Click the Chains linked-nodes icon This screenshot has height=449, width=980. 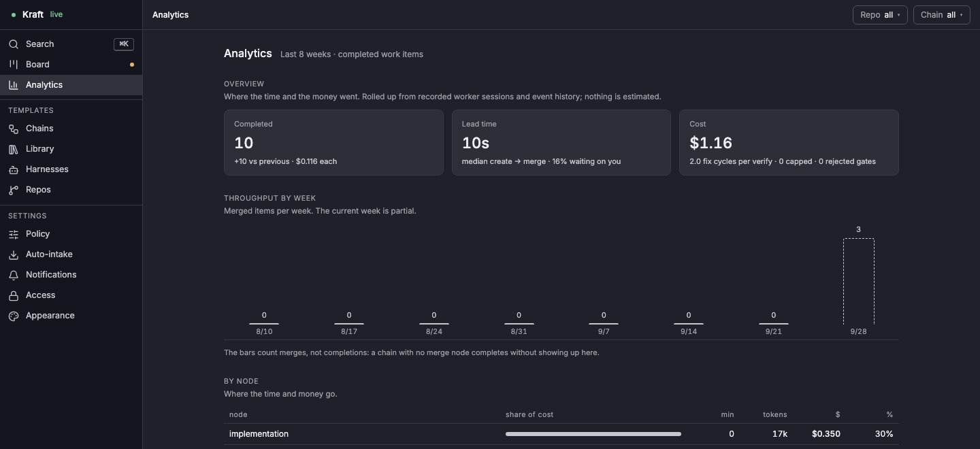point(14,129)
